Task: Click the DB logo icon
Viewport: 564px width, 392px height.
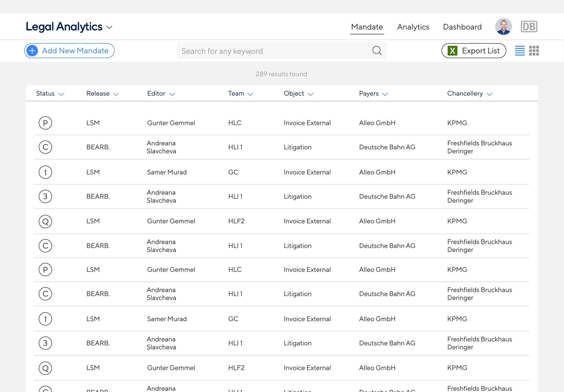Action: 529,27
